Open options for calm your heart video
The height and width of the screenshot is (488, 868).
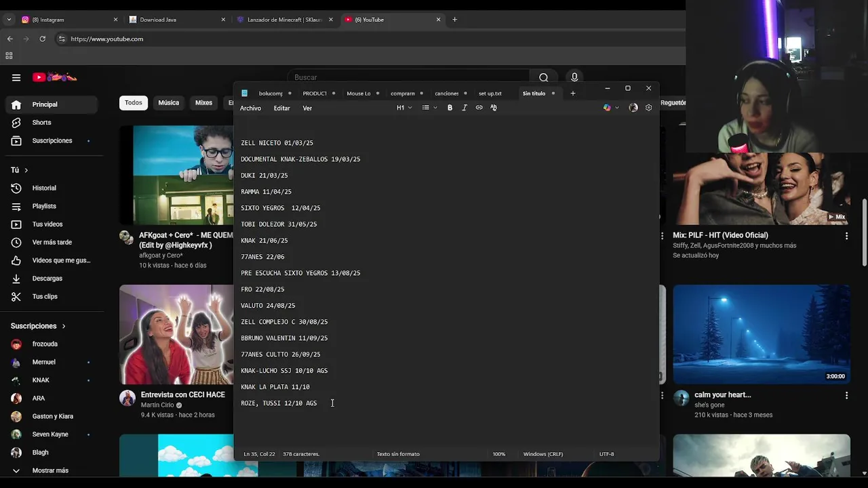(x=846, y=395)
